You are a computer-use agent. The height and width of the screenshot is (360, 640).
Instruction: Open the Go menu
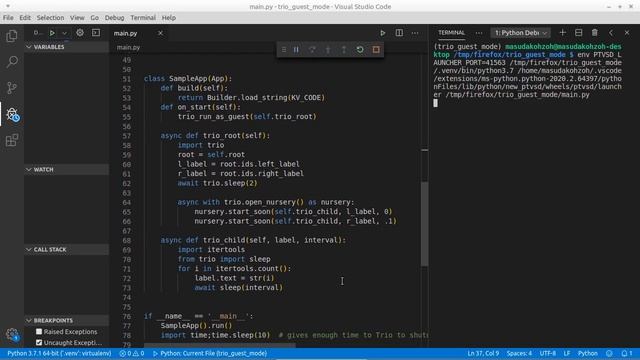94,18
